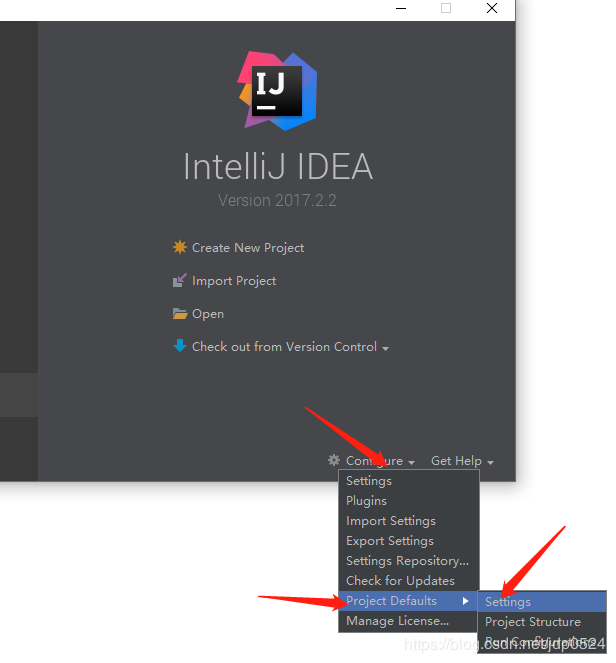Select the Open project link
616x663 pixels.
click(208, 314)
